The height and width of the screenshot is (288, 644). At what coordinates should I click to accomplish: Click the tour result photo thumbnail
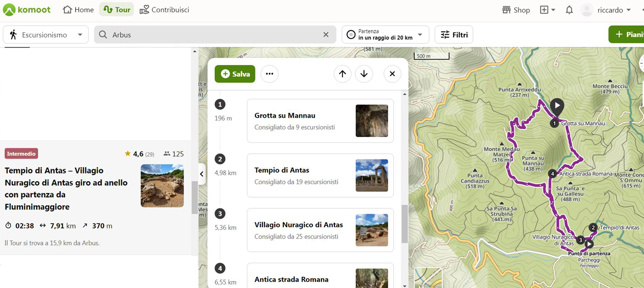point(162,186)
